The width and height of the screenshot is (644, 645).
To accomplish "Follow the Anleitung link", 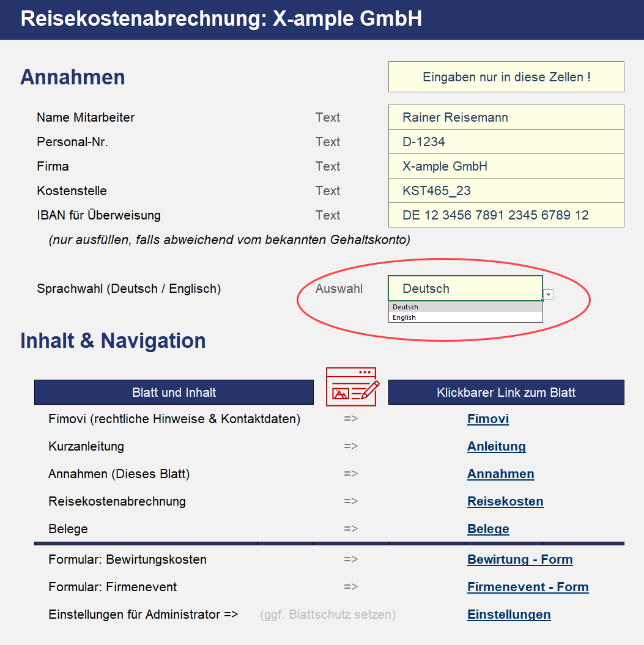I will click(x=496, y=446).
